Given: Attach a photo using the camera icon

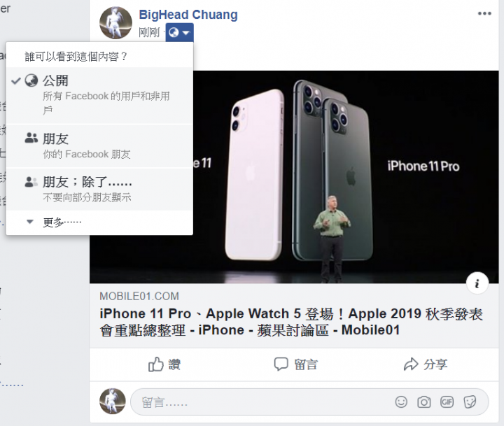Looking at the screenshot, I should (424, 402).
